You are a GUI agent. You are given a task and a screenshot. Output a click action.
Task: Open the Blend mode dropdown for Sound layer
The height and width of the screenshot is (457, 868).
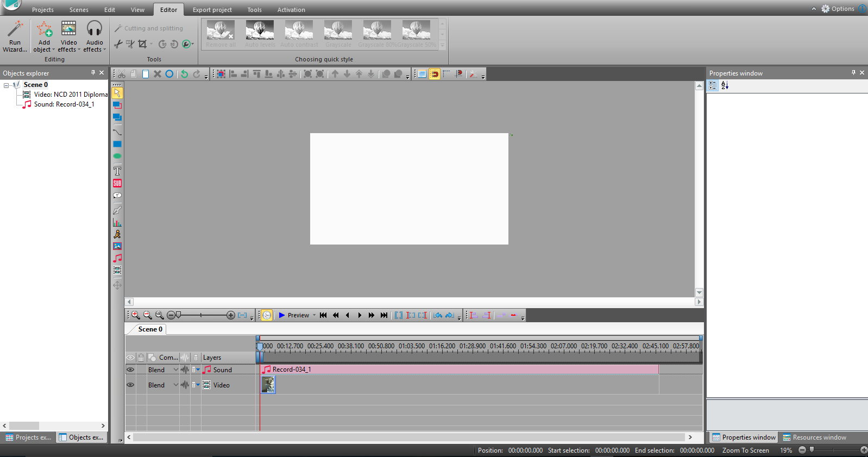(x=175, y=370)
